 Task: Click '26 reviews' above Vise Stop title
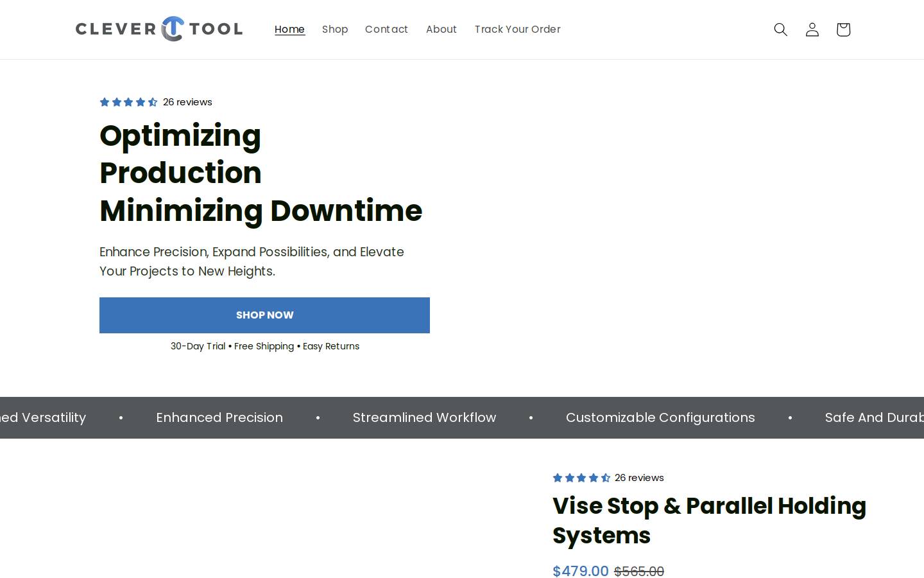[x=639, y=478]
